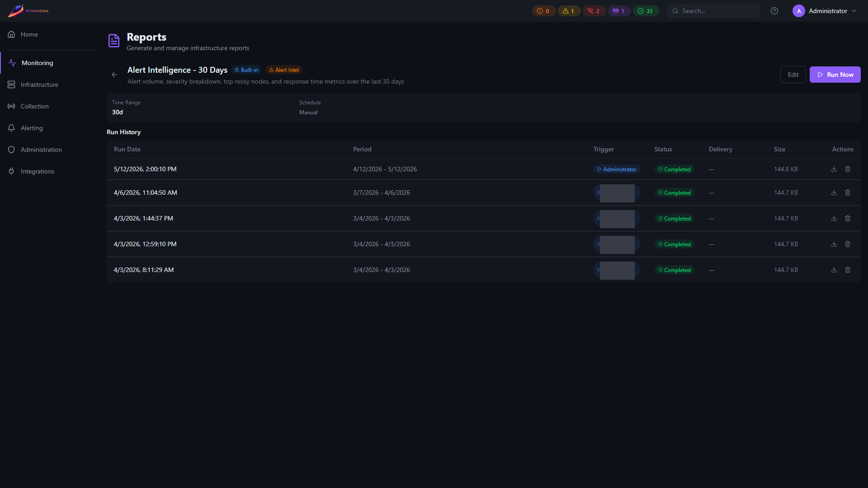Click the Period column header
This screenshot has height=488, width=868.
362,149
